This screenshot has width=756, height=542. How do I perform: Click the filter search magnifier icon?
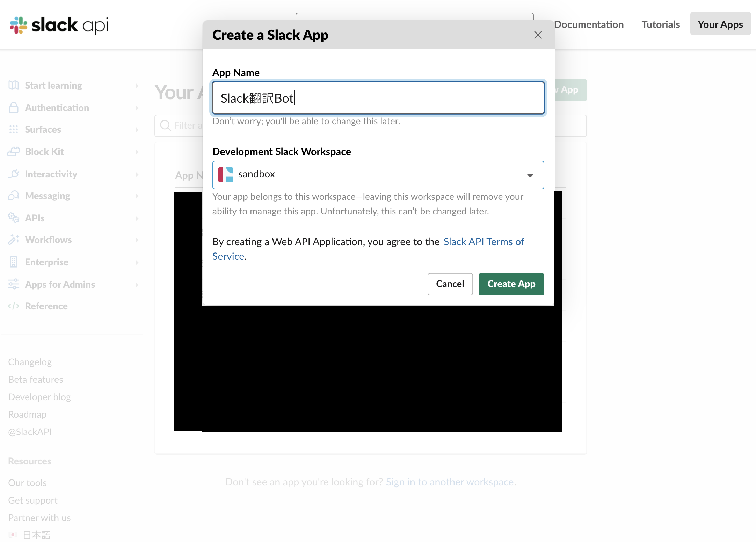point(165,125)
